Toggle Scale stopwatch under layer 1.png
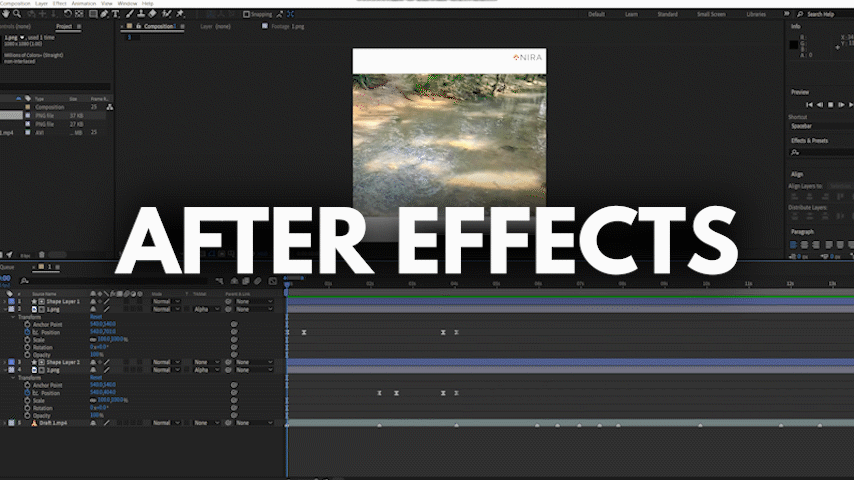This screenshot has width=854, height=480. 27,339
